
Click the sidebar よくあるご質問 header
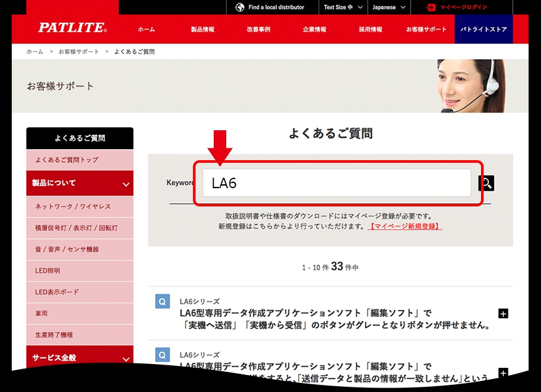[x=80, y=138]
